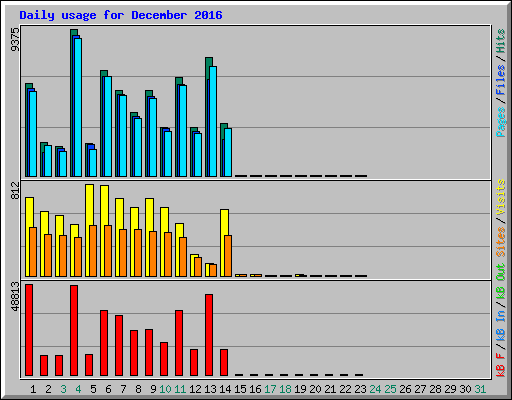
Task: Click the 9375 y-axis value
Action: point(15,40)
